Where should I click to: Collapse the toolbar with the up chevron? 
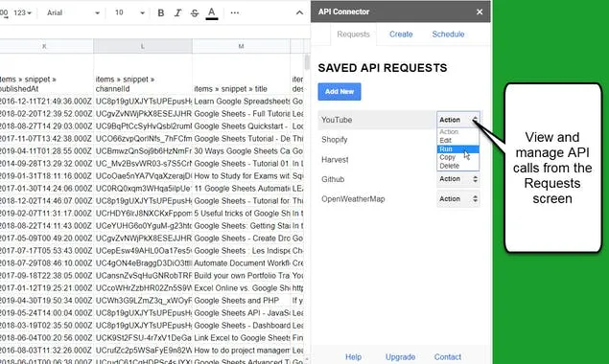pos(299,12)
